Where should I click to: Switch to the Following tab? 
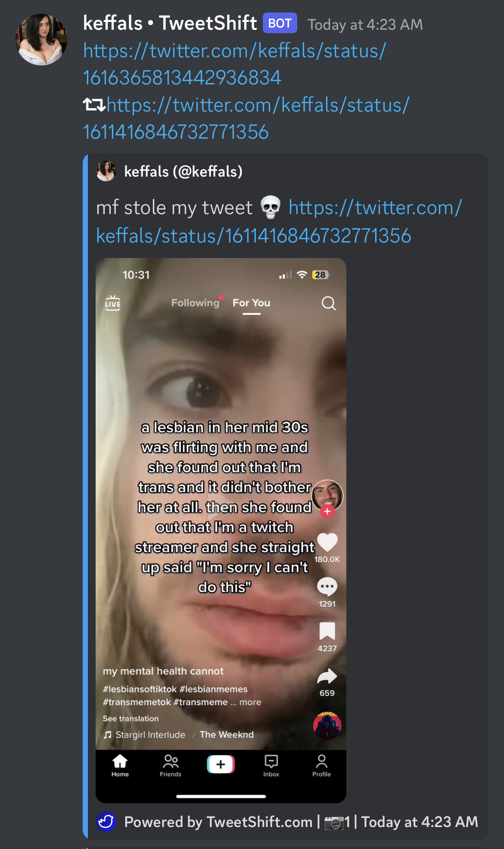click(196, 303)
